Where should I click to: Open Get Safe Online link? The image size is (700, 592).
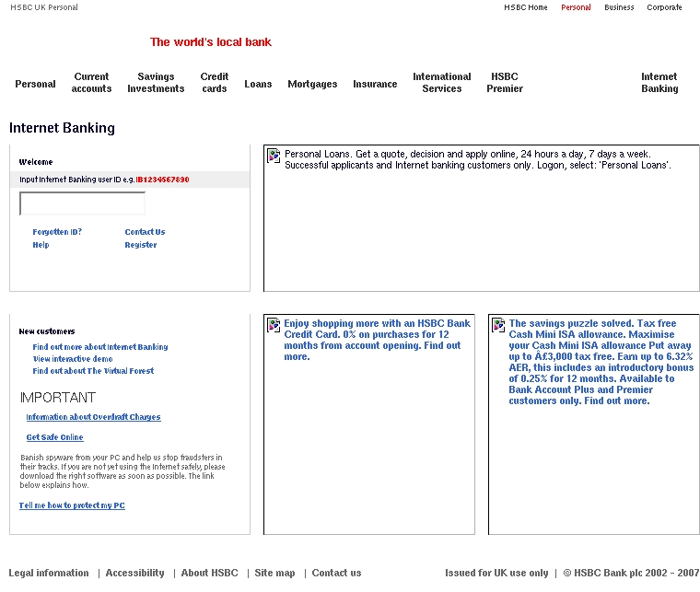pos(54,437)
